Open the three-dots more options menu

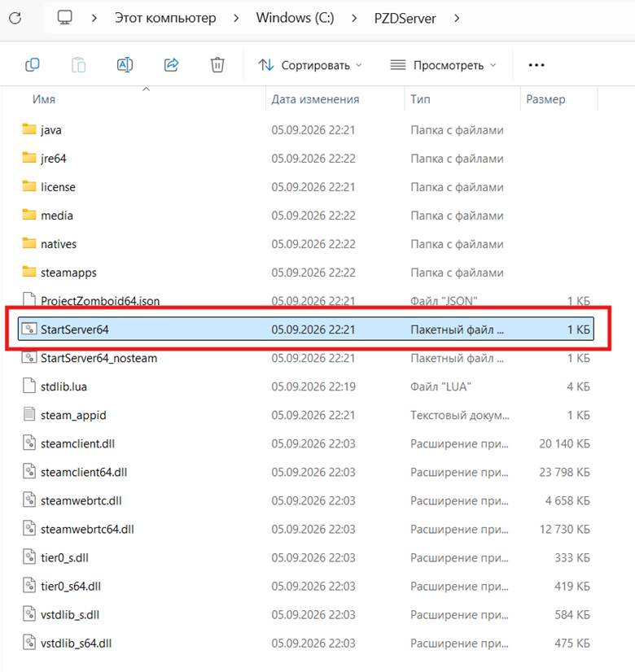[x=536, y=65]
